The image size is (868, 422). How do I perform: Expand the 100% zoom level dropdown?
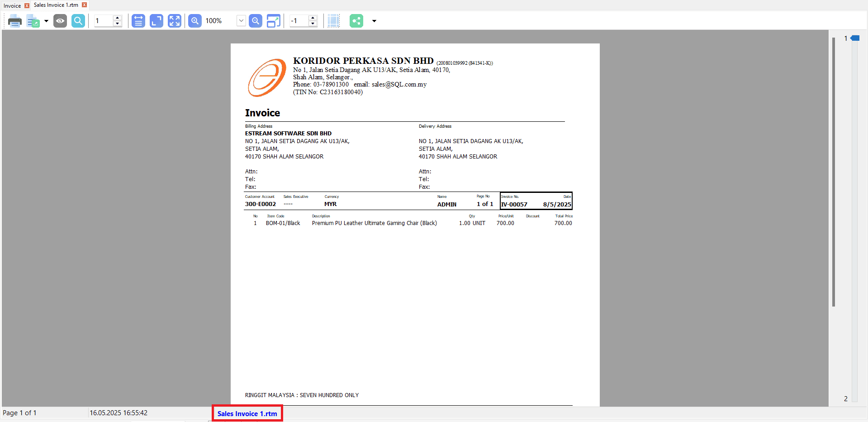(241, 21)
